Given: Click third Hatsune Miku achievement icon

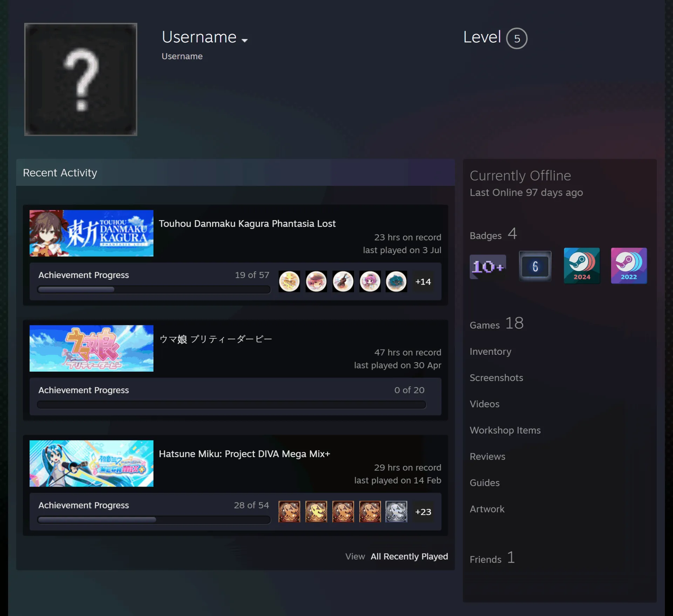Looking at the screenshot, I should pos(343,512).
